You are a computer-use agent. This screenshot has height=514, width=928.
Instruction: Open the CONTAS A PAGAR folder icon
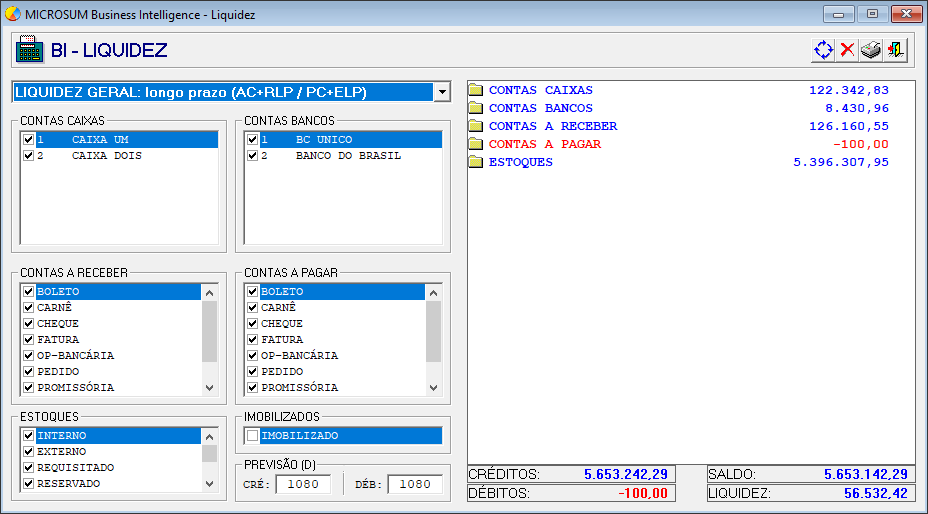click(x=476, y=144)
